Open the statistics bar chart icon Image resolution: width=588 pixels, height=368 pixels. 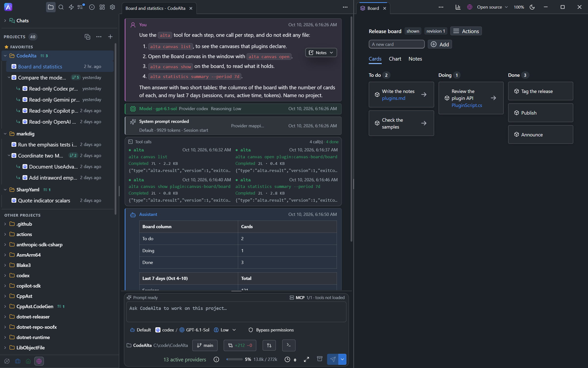pyautogui.click(x=458, y=7)
